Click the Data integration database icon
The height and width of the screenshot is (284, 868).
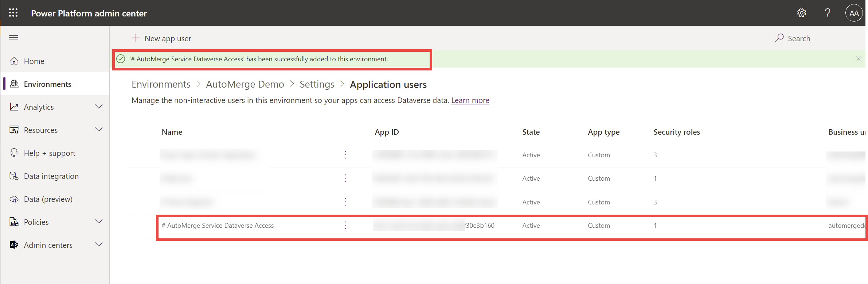[14, 176]
